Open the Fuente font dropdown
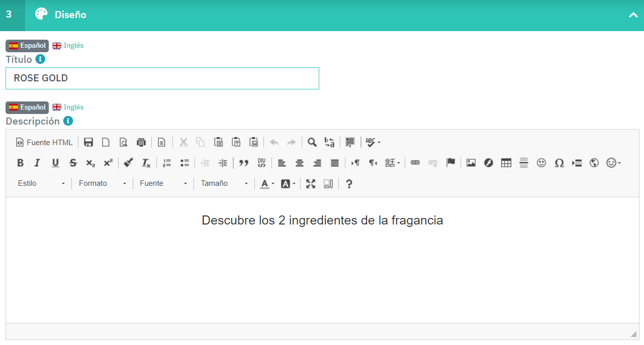This screenshot has width=644, height=345. [164, 183]
